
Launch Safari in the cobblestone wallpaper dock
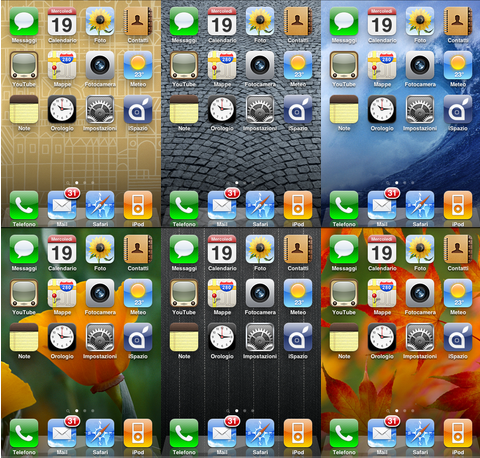point(260,205)
